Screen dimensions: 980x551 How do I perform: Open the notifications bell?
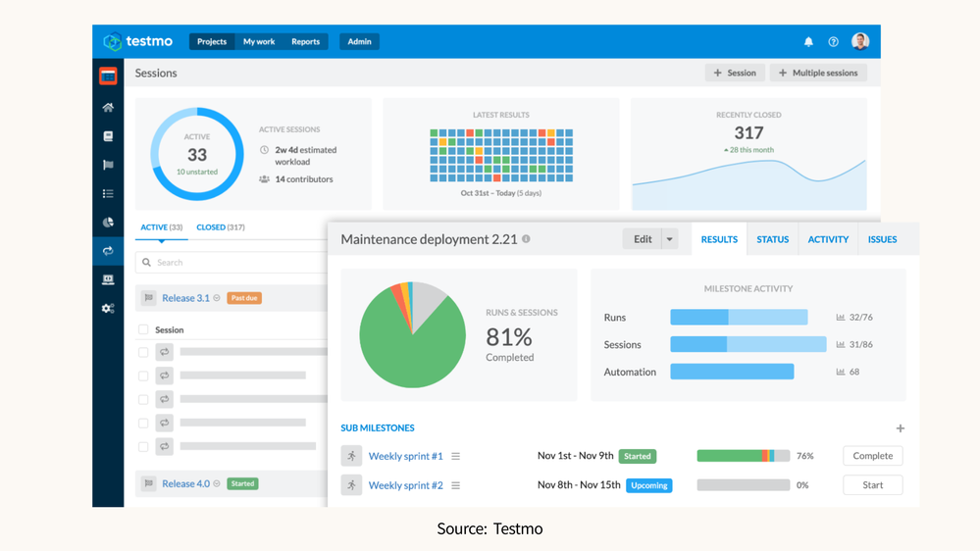coord(808,42)
